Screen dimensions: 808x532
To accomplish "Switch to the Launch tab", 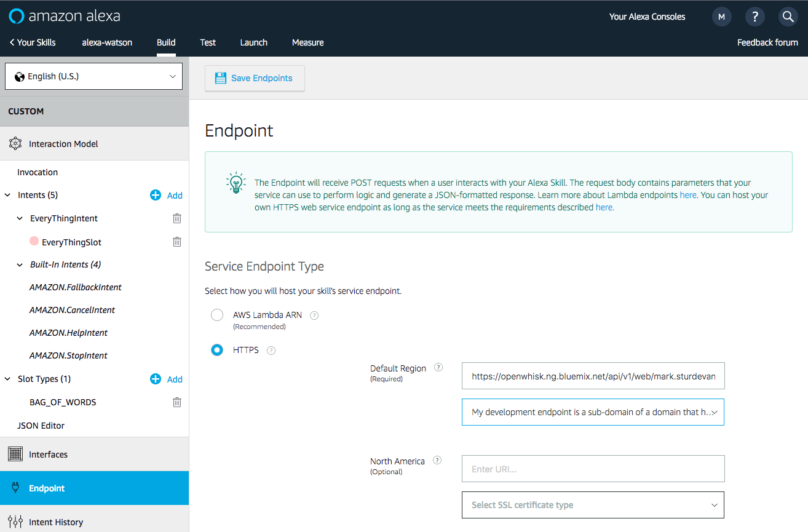I will [x=254, y=42].
